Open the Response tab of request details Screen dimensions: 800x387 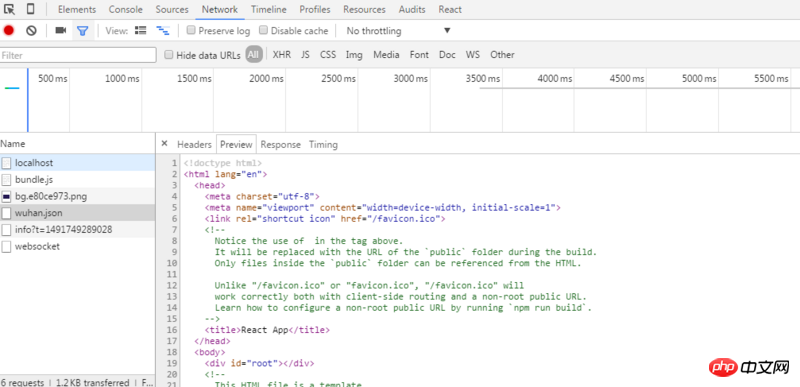[x=281, y=144]
